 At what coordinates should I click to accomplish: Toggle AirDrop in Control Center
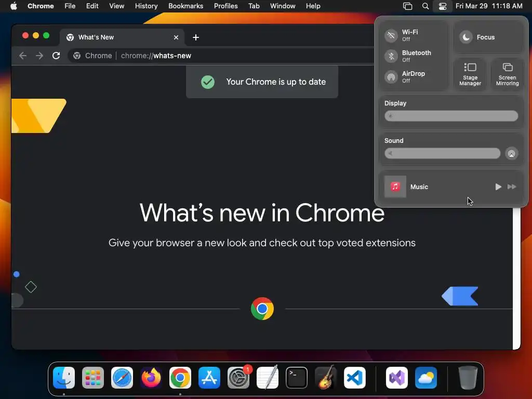pyautogui.click(x=391, y=77)
